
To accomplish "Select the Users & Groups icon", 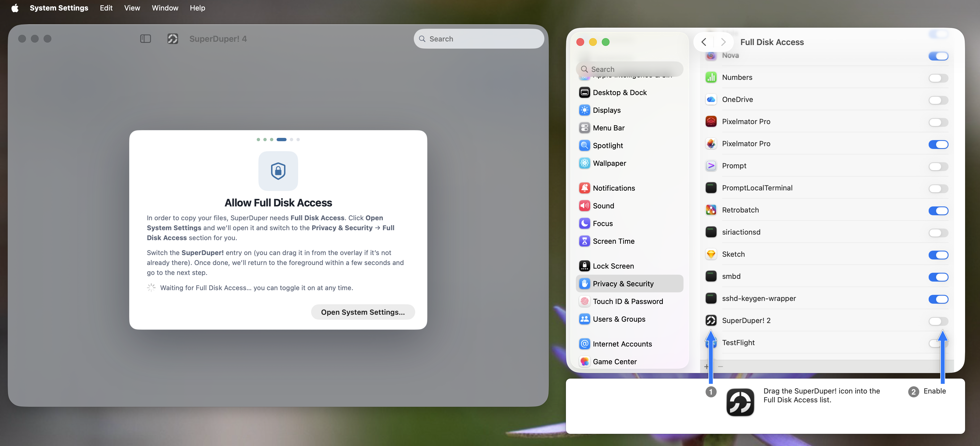I will 584,319.
